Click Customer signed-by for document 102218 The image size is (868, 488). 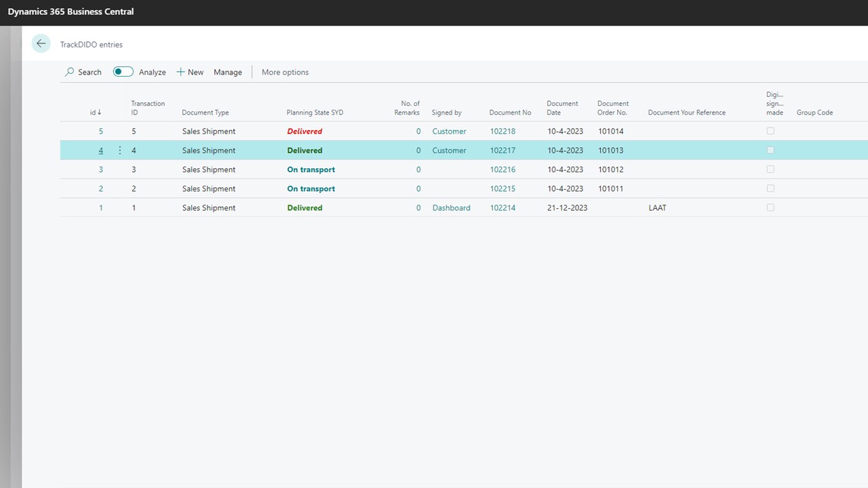[x=449, y=131]
